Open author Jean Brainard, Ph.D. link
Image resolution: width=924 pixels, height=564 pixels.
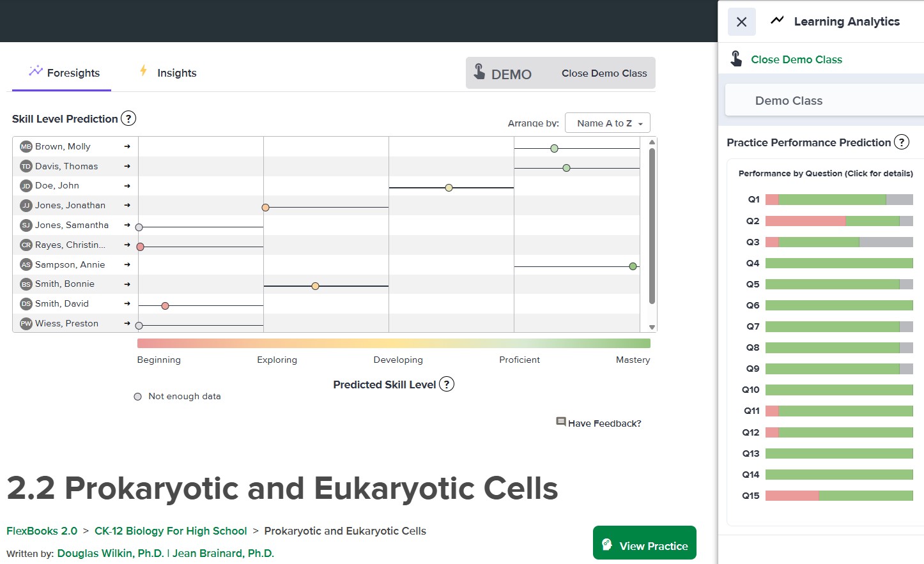click(x=223, y=553)
